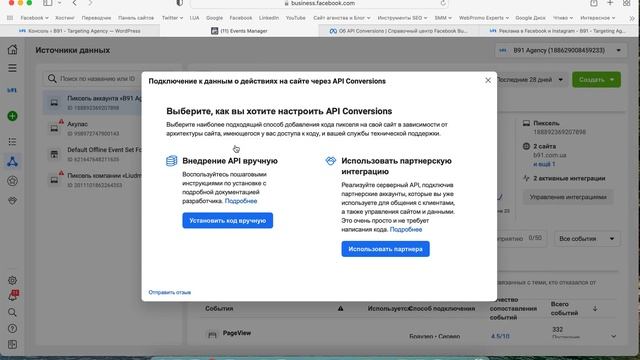
Task: Go forward in Safari toolbar
Action: click(90, 3)
